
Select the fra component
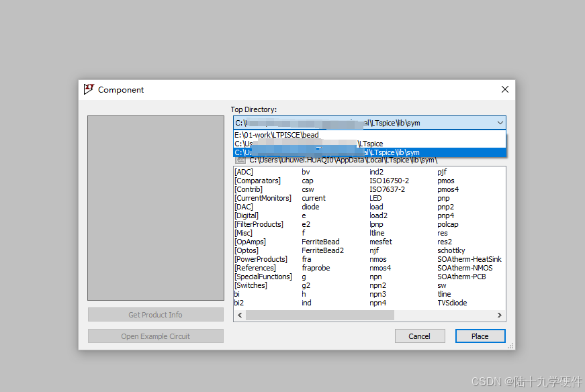tap(306, 259)
